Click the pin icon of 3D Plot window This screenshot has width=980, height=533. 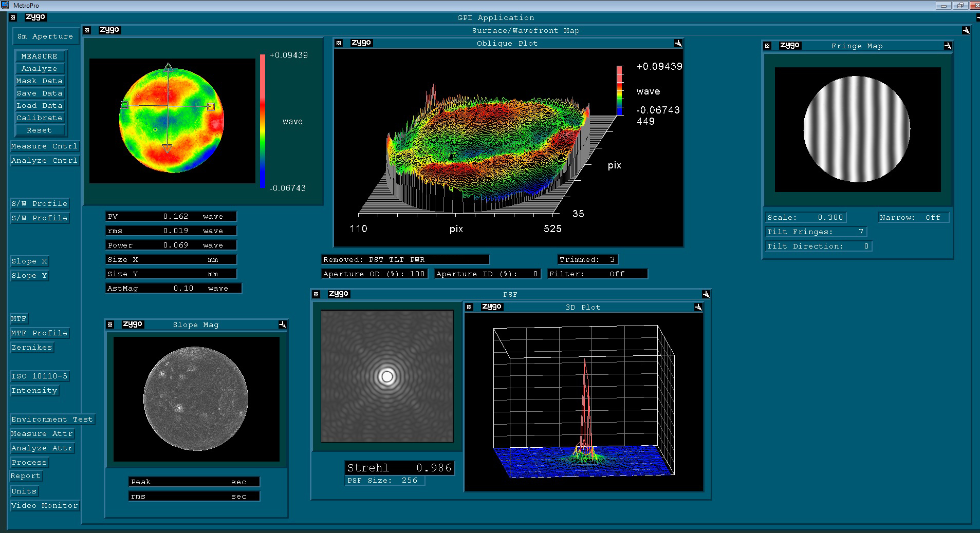(698, 307)
